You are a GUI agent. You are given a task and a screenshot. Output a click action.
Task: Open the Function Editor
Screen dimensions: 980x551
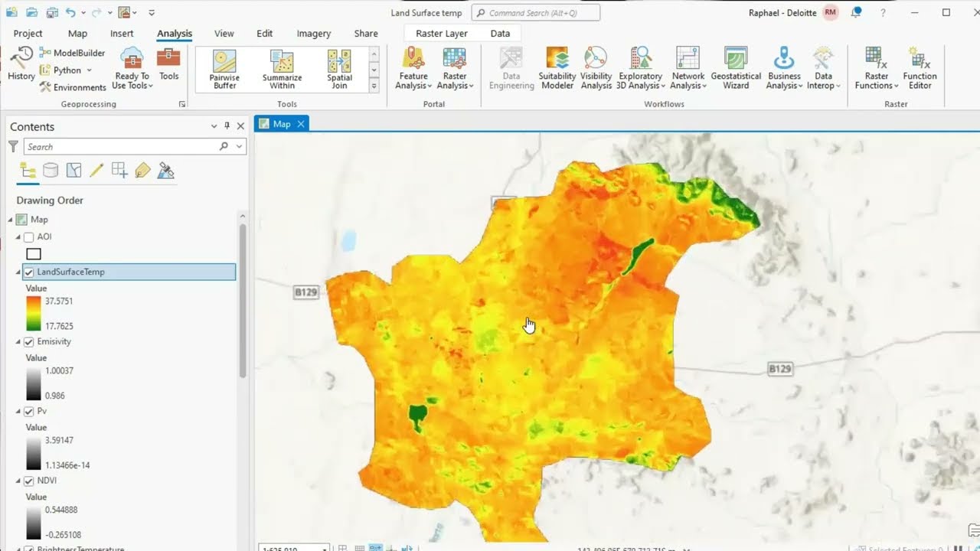(x=920, y=68)
